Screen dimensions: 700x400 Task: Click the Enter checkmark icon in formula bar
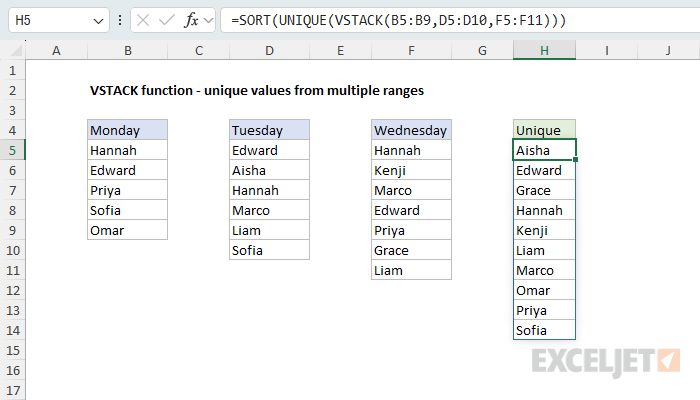[x=167, y=21]
